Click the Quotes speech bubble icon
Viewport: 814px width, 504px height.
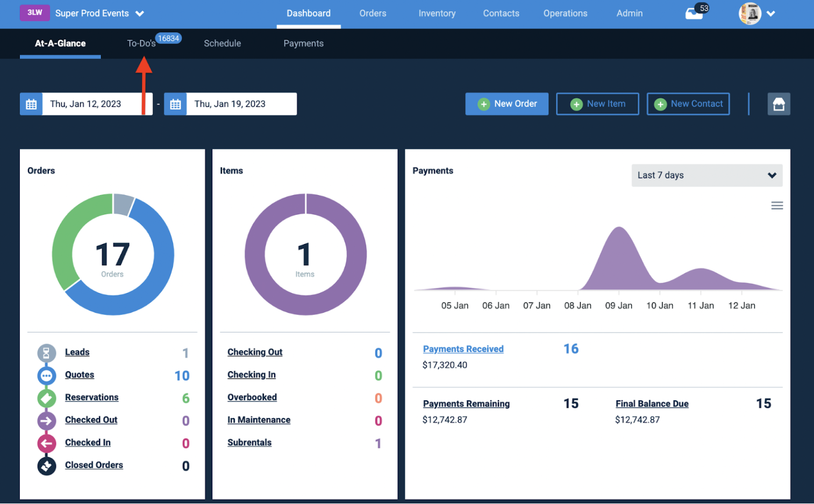coord(47,376)
